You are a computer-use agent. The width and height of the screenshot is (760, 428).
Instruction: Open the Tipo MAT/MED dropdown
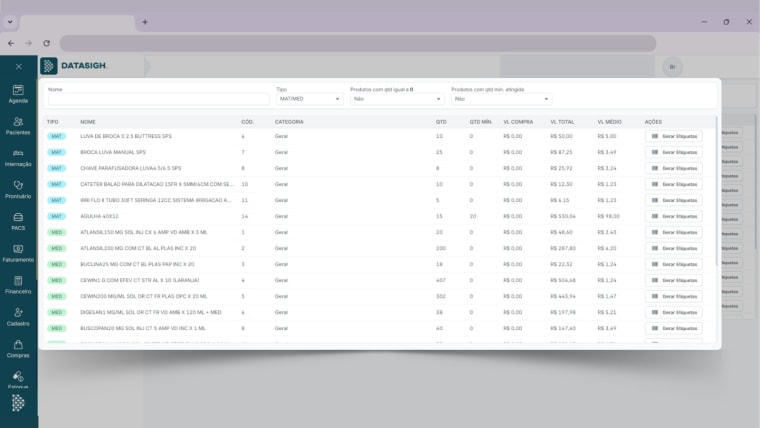pyautogui.click(x=309, y=99)
